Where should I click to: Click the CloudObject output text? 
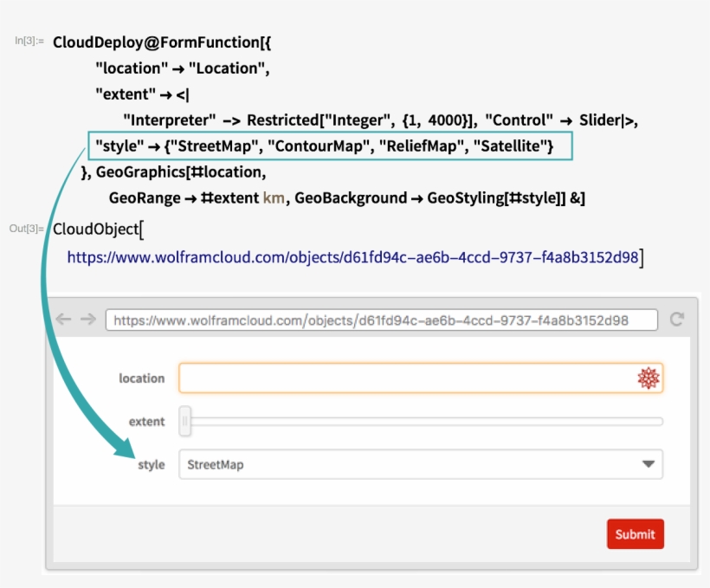coord(98,229)
